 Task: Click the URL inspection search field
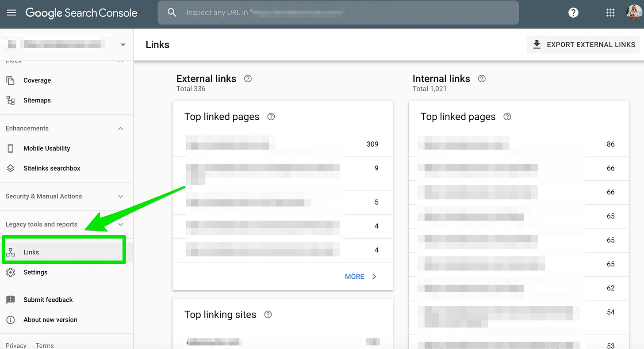[x=338, y=12]
